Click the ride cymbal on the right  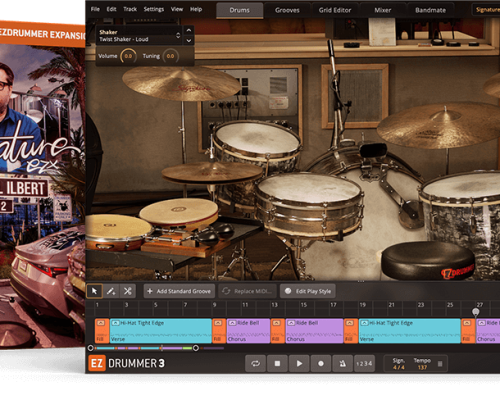coord(439,126)
